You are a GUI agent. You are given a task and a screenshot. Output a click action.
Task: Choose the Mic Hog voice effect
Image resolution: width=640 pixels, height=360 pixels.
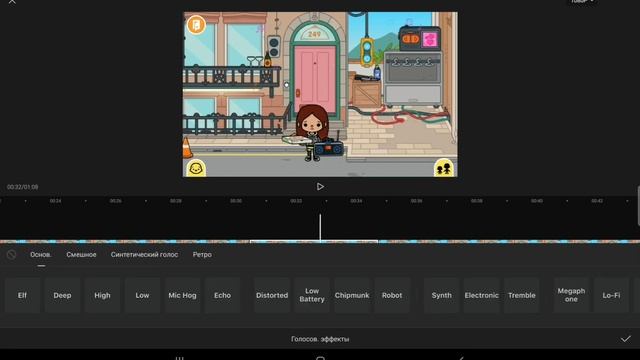coord(182,295)
